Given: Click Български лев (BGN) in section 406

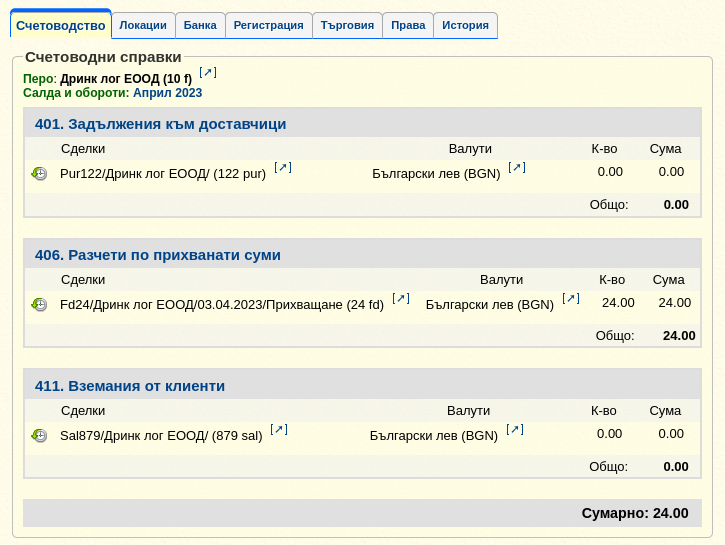Looking at the screenshot, I should (x=490, y=305).
